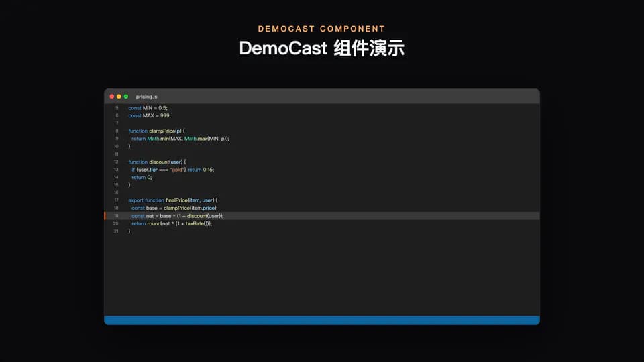
Task: Click 'const base = clampPrice(item.price);' line
Action: point(174,208)
